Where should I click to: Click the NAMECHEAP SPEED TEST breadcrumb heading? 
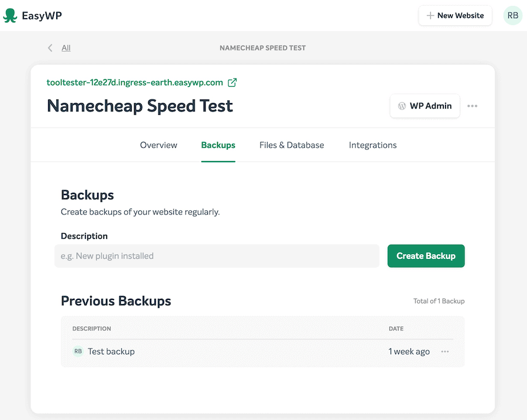click(263, 48)
